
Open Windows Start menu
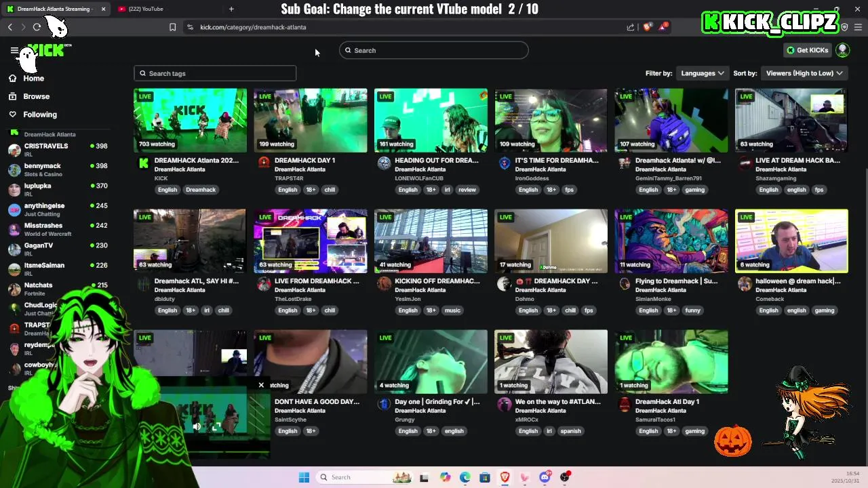pos(304,477)
